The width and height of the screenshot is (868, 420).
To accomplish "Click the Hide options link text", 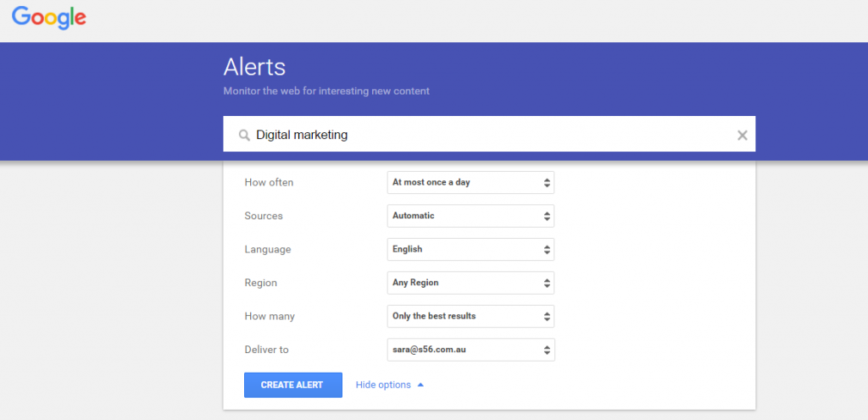I will pyautogui.click(x=383, y=385).
